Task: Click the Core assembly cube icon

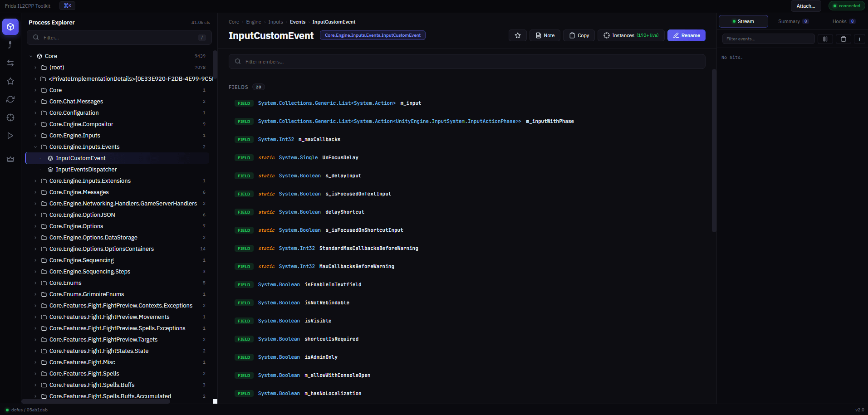Action: [x=39, y=56]
